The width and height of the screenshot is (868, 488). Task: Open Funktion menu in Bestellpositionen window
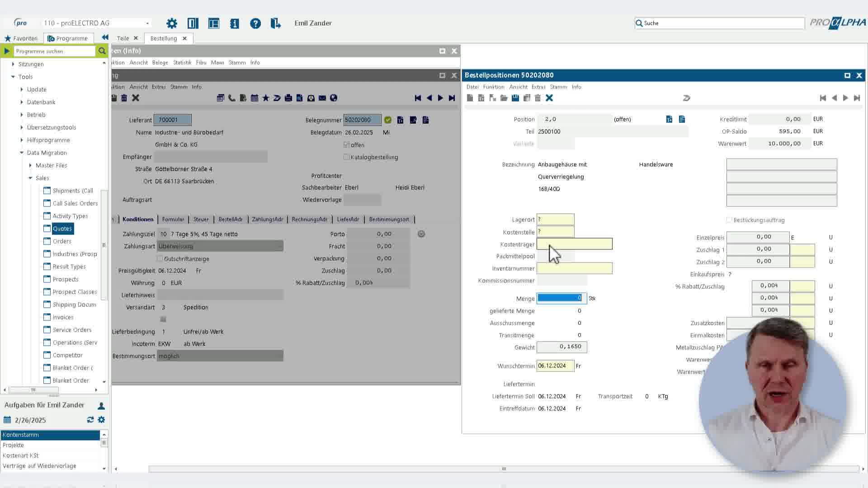493,87
